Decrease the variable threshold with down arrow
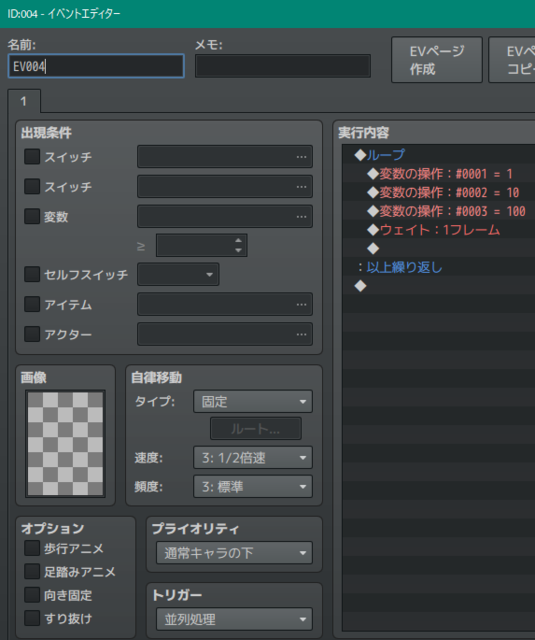Viewport: 535px width, 640px height. (238, 250)
